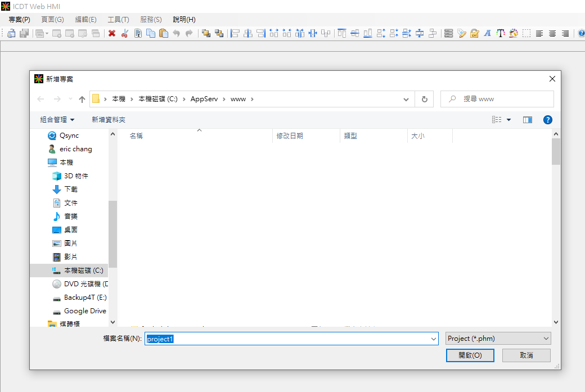Go up one folder level with up arrow
The width and height of the screenshot is (585, 392).
pos(82,99)
